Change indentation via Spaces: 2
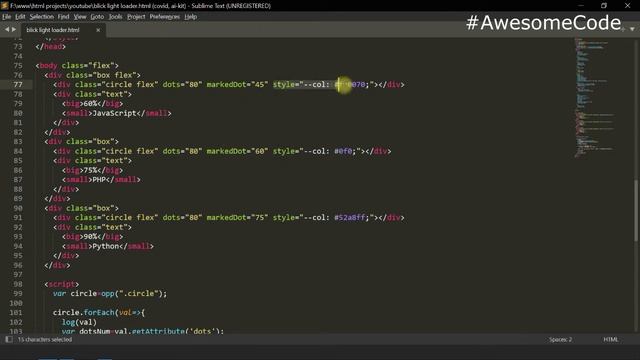The width and height of the screenshot is (640, 360). (560, 339)
